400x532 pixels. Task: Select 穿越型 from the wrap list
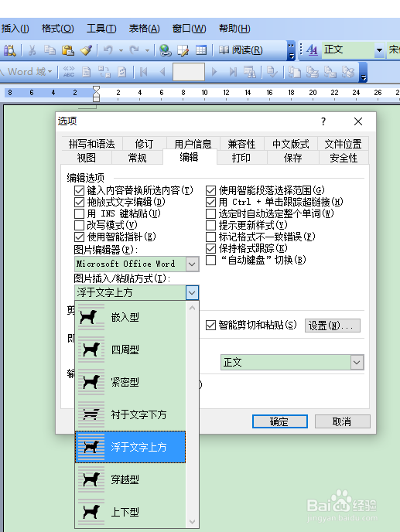click(131, 479)
